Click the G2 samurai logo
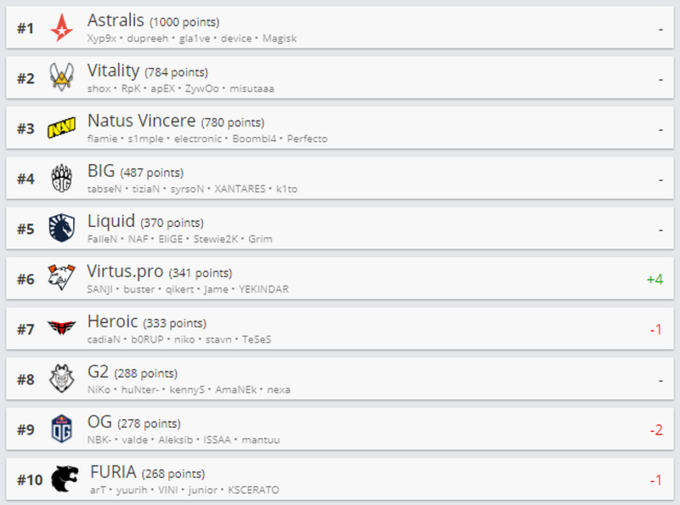The width and height of the screenshot is (680, 505). [62, 378]
